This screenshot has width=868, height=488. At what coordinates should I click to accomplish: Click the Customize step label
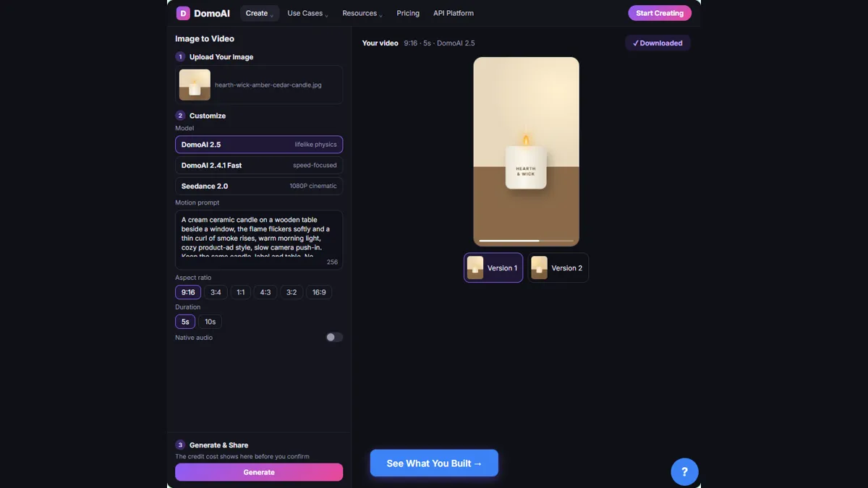(x=208, y=116)
